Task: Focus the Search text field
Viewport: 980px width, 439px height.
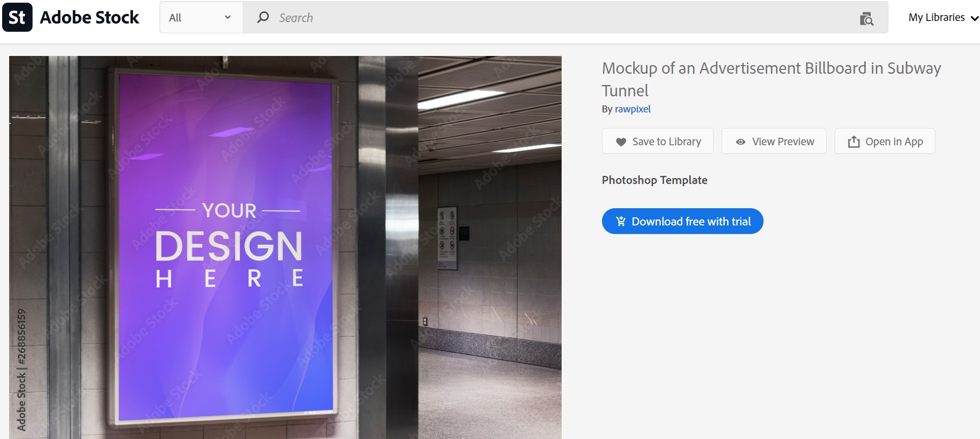Action: pos(538,18)
